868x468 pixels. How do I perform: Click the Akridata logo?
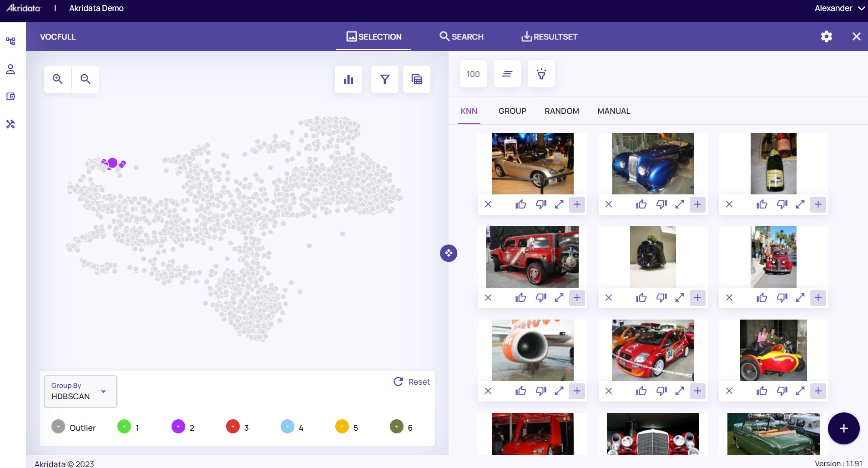[x=24, y=8]
